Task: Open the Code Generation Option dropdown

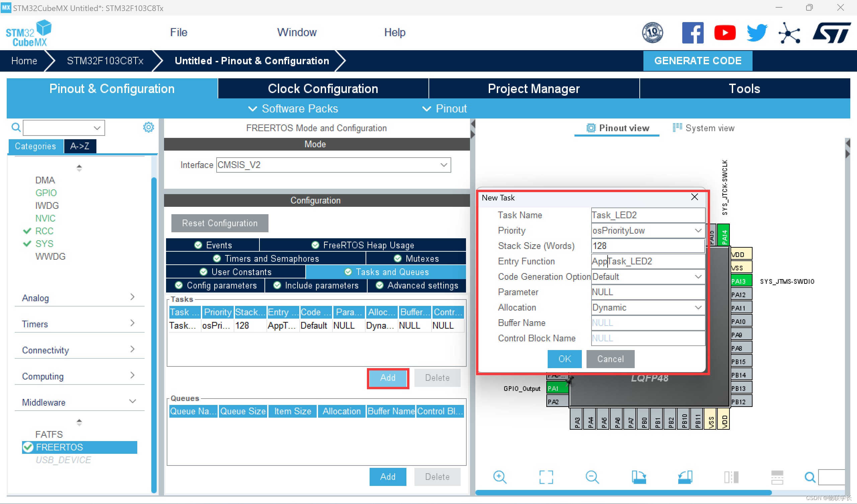Action: 647,276
